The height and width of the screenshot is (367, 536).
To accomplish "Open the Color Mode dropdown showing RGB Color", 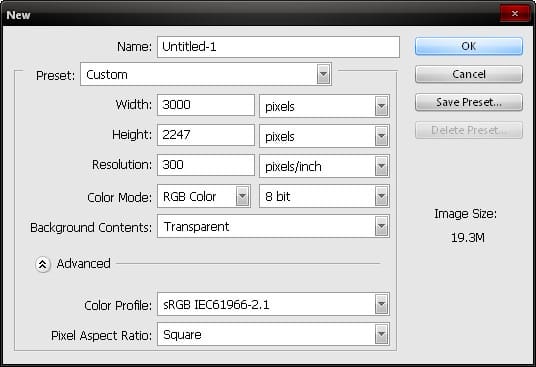I will [204, 196].
